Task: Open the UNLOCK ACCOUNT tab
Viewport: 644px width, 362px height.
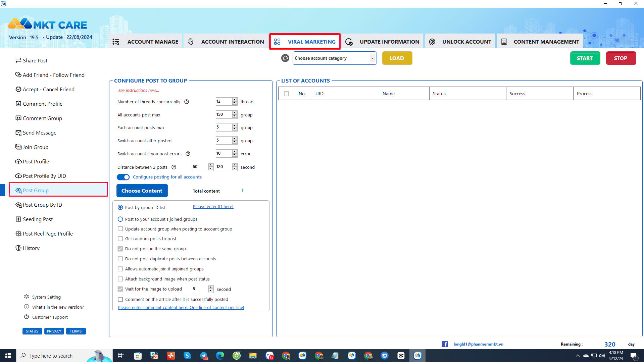Action: [466, 41]
